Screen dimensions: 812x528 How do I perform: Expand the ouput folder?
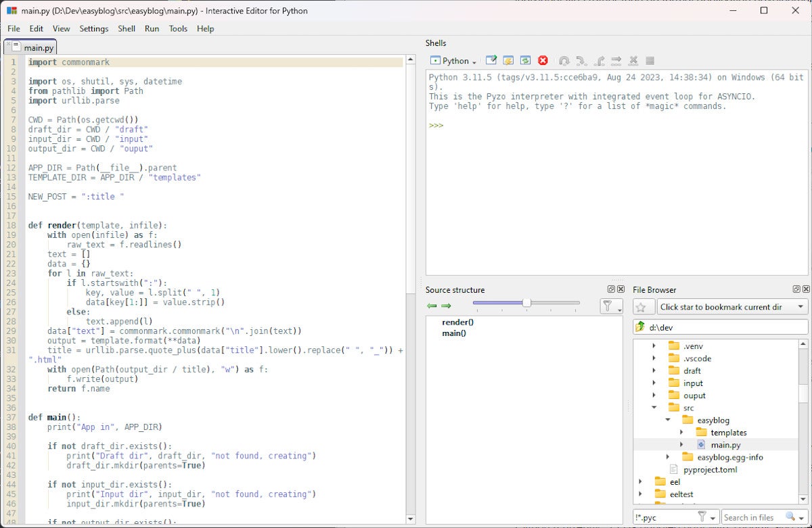(654, 395)
